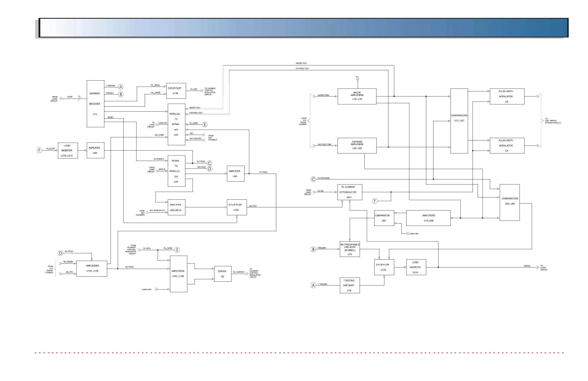Viewport: 588px width, 381px height.
Task: Click the Cathode Amplifiers U2A, U2B block
Action: point(357,146)
